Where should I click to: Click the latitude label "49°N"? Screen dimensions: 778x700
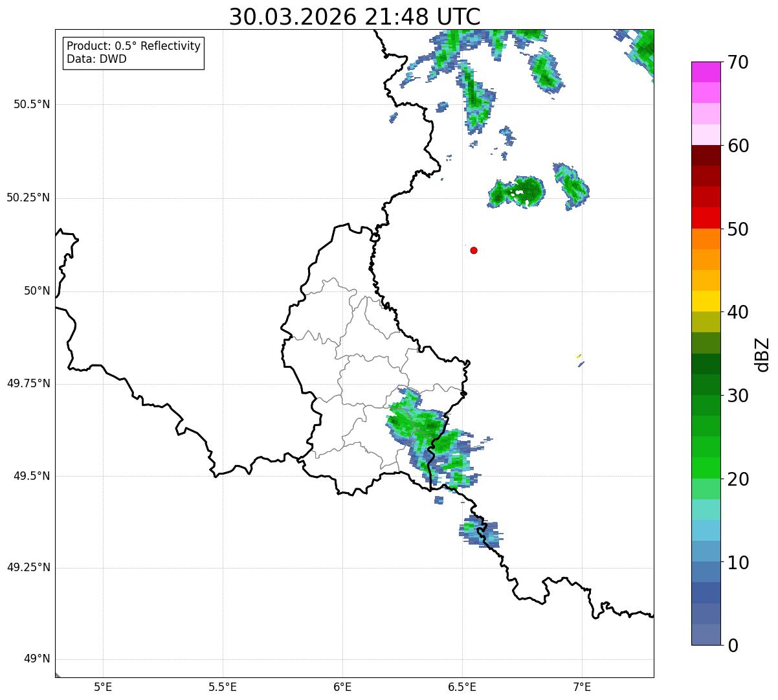37,659
